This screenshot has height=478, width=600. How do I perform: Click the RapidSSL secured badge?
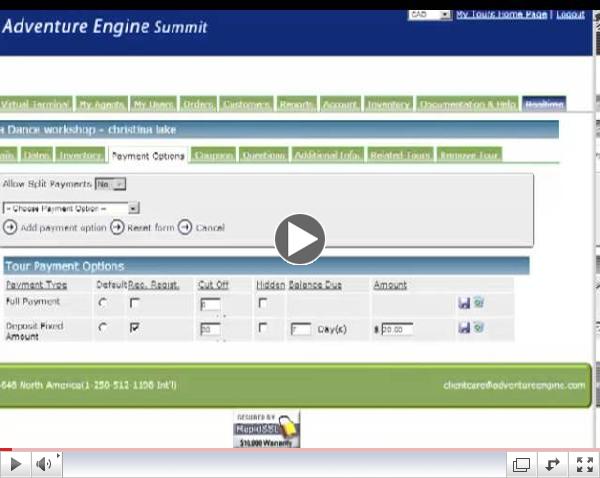tap(266, 429)
